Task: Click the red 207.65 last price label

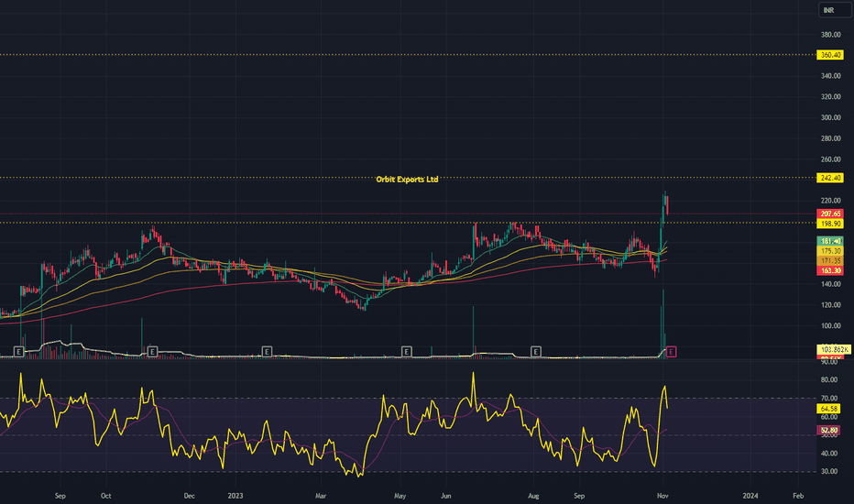Action: [830, 214]
